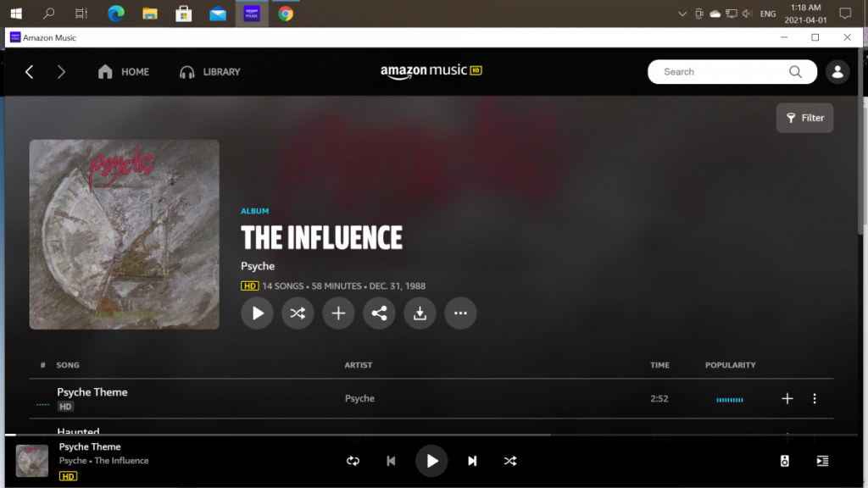Open the Psyche artist link under the album title
The height and width of the screenshot is (488, 868).
point(258,266)
